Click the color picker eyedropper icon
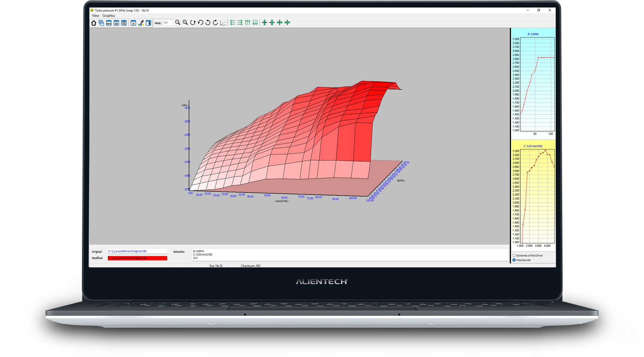Image resolution: width=644 pixels, height=357 pixels. [x=141, y=23]
